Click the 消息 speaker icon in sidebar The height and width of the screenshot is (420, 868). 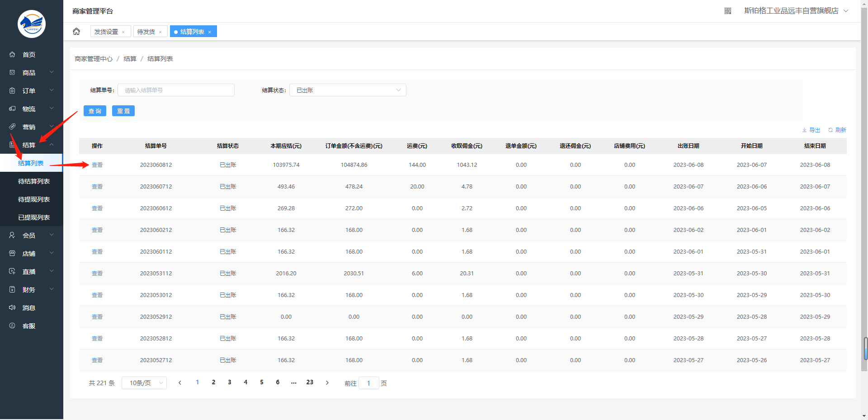pos(12,307)
